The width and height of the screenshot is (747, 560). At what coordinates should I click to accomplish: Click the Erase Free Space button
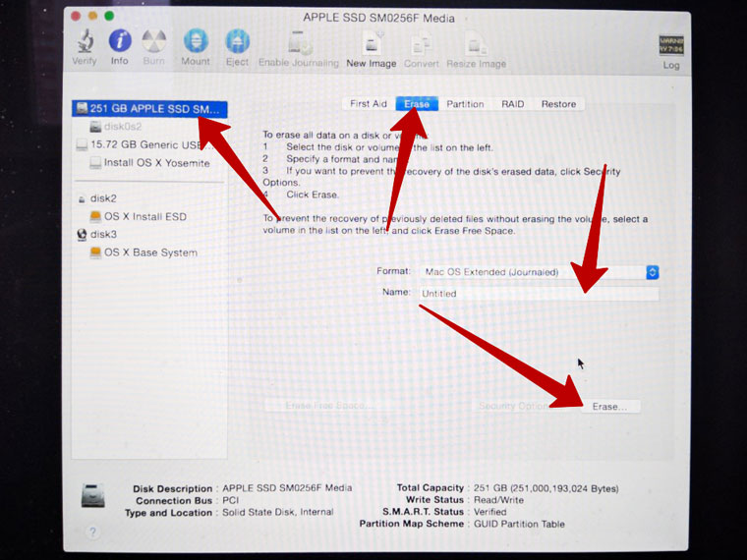(x=328, y=406)
